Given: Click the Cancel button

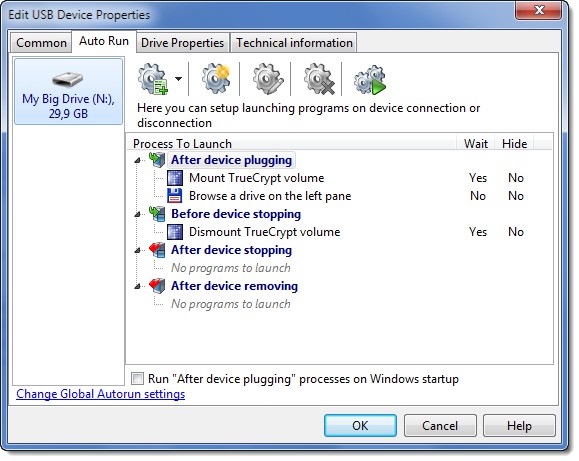Looking at the screenshot, I should pyautogui.click(x=440, y=426).
